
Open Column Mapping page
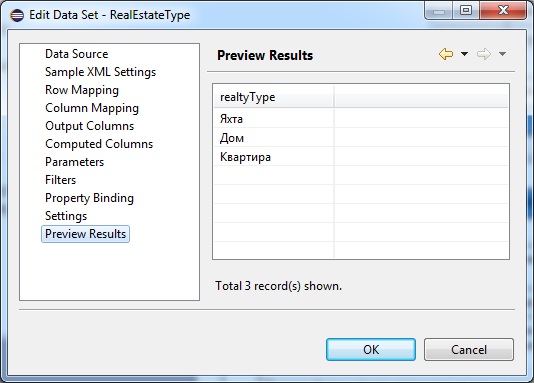92,108
